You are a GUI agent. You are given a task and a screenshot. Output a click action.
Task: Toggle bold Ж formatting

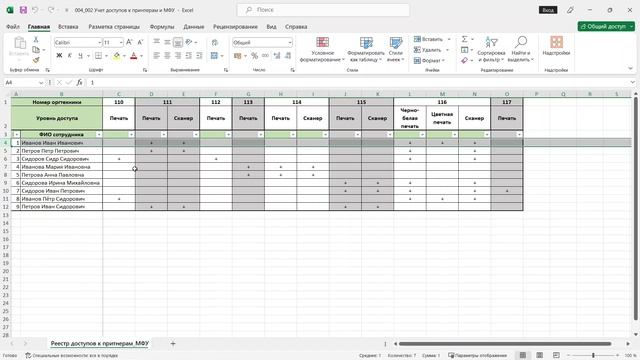(59, 56)
